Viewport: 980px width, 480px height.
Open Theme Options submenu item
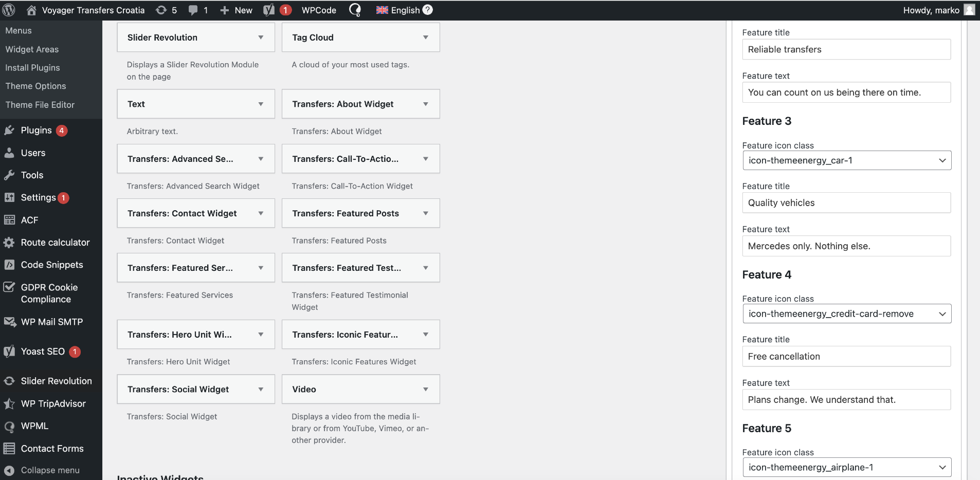tap(35, 86)
